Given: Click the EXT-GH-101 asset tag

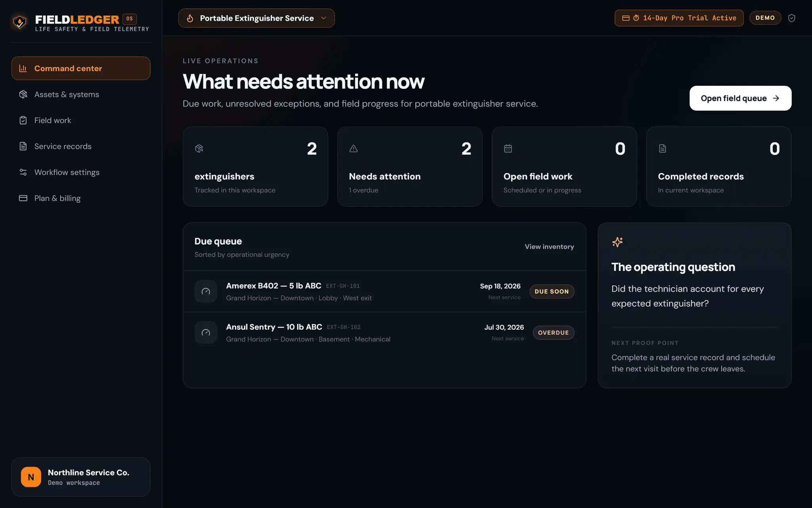Looking at the screenshot, I should (343, 286).
